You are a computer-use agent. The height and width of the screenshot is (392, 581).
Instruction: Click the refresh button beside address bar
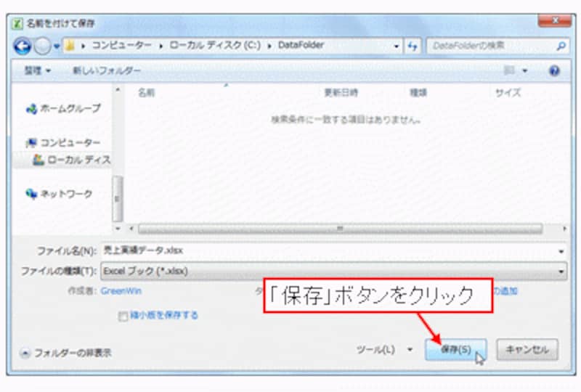pyautogui.click(x=413, y=46)
